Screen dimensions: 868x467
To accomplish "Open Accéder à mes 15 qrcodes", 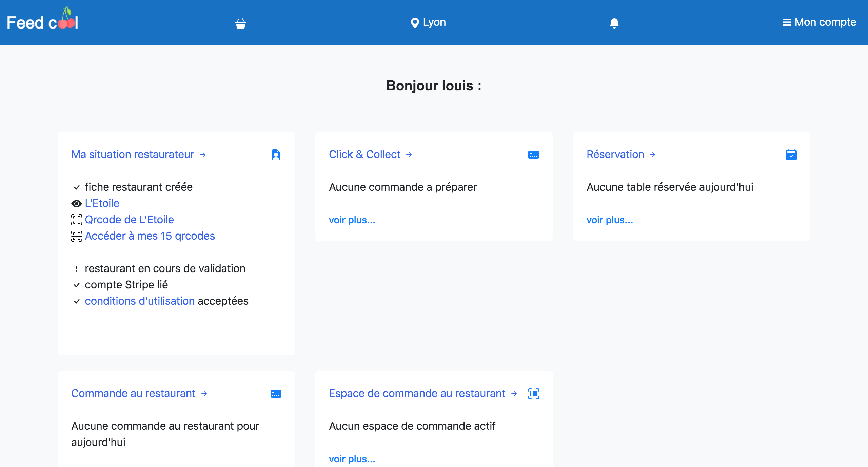I will 150,236.
